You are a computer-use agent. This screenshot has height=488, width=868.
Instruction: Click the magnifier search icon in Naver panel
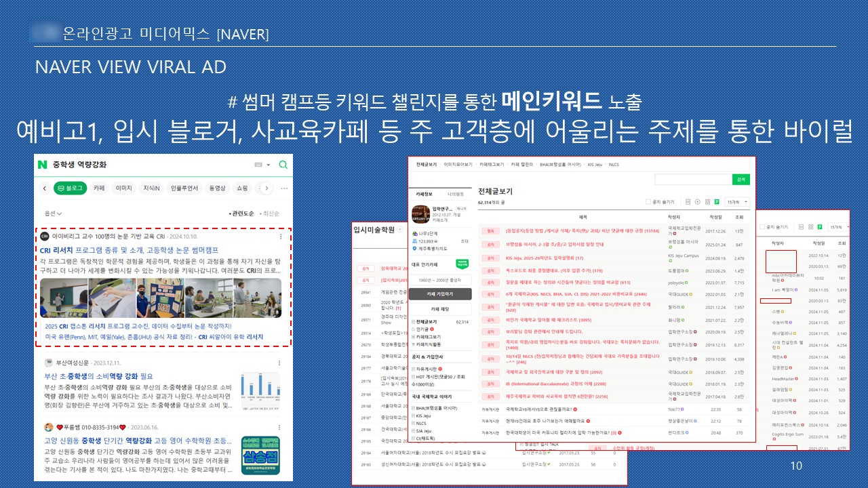(283, 165)
